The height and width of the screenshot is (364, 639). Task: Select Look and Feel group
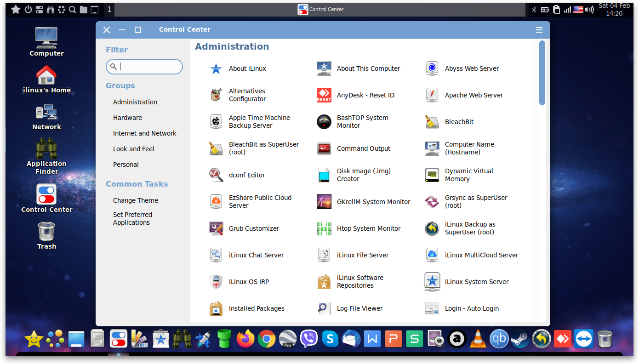tap(134, 149)
